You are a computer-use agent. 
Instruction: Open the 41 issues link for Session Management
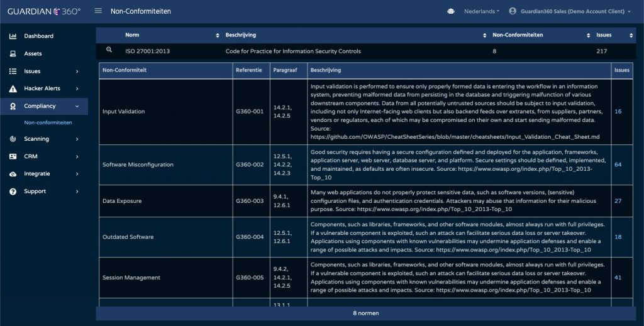pos(618,278)
